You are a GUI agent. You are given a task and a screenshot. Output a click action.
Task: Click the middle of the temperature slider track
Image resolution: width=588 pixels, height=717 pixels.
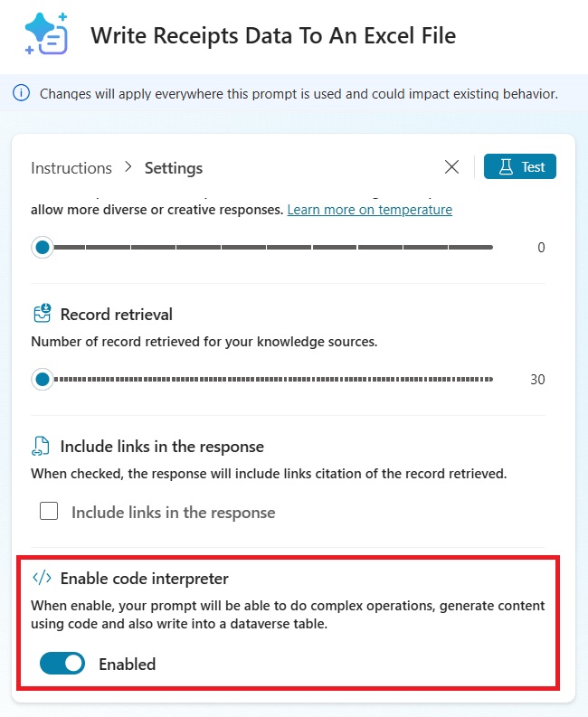click(268, 247)
